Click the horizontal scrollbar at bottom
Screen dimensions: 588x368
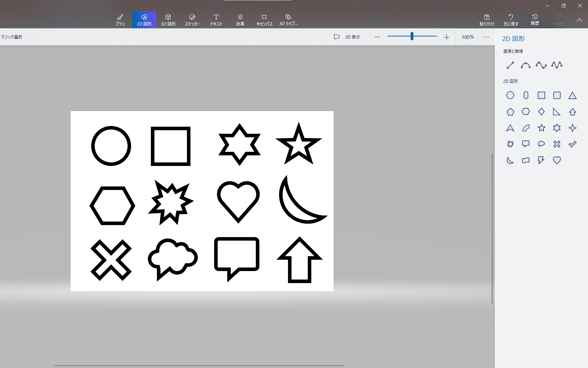coord(199,366)
